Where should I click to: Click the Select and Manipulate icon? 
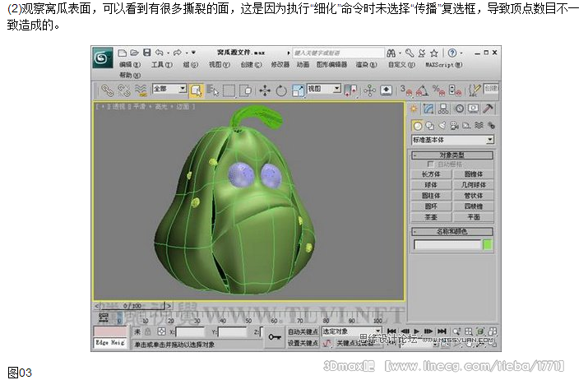click(369, 90)
